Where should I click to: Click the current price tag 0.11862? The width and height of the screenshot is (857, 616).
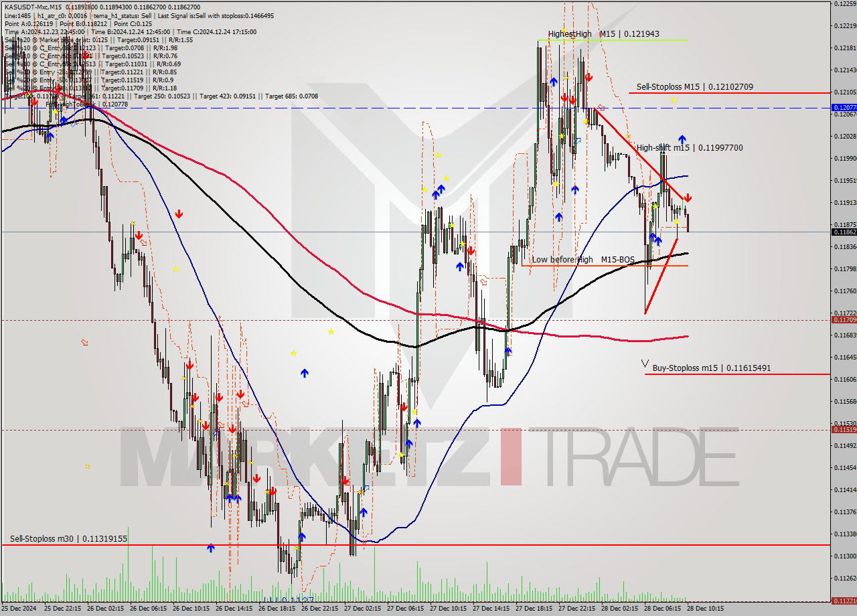tap(844, 232)
